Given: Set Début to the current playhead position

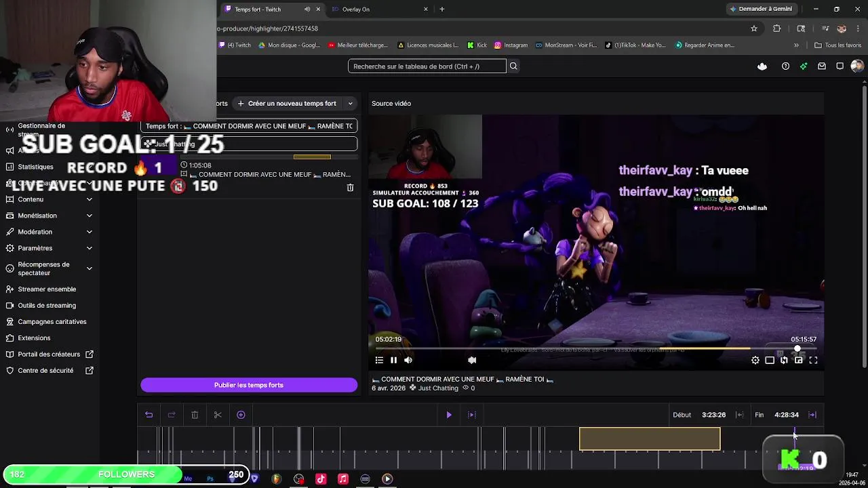Looking at the screenshot, I should 740,415.
